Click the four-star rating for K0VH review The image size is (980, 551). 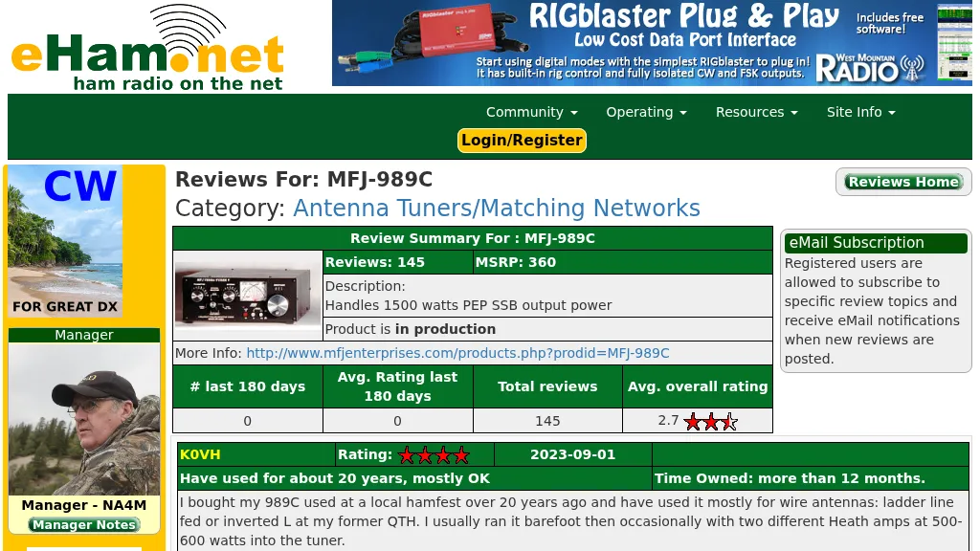click(434, 454)
